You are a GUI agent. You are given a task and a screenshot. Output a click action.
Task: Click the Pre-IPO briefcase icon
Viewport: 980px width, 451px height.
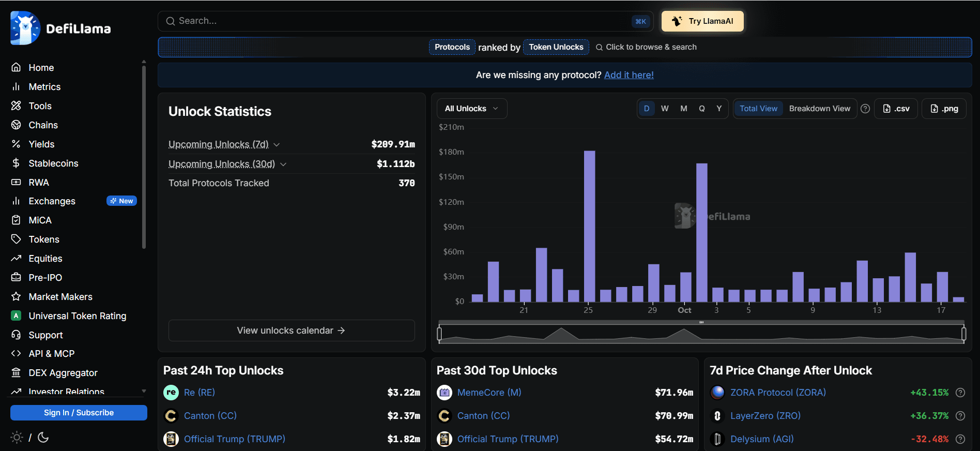(16, 277)
